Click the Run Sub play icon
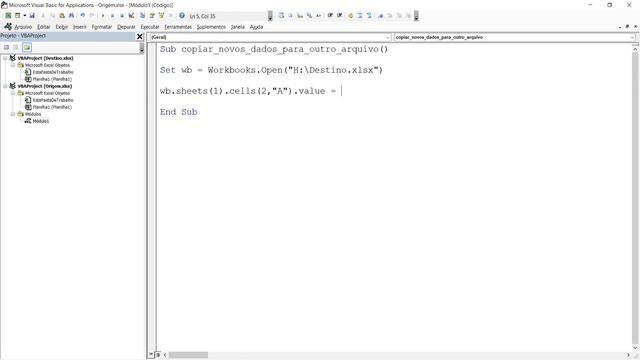Screen dimensions: 640x360 coord(103,16)
